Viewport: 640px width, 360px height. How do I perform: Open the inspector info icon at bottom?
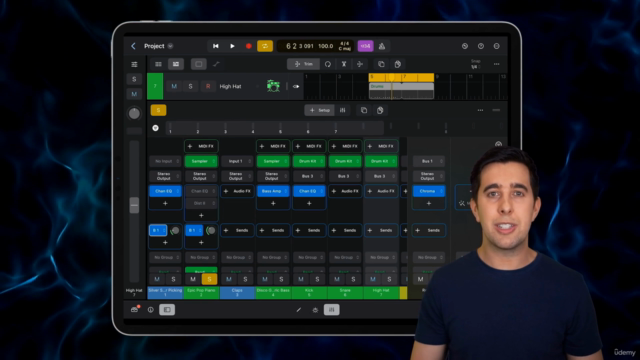[x=151, y=310]
